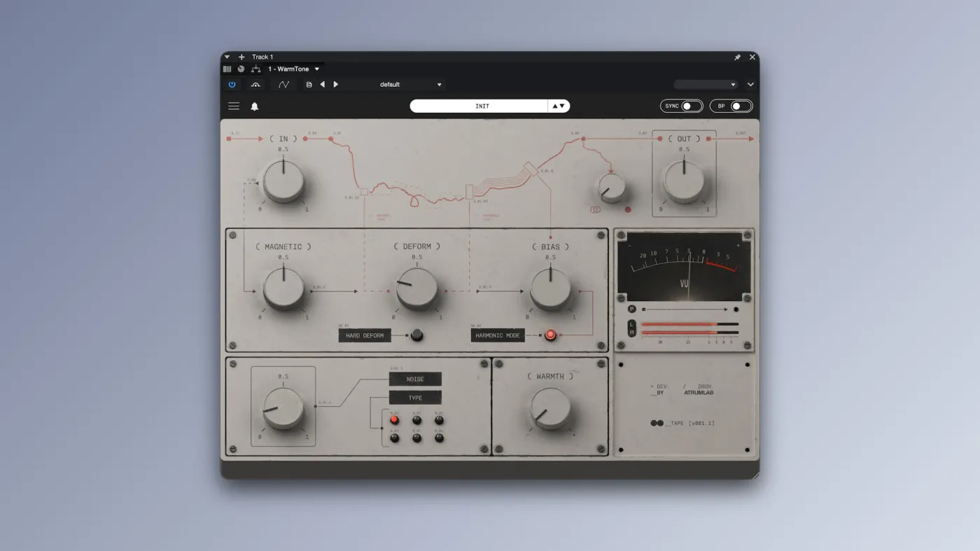
Task: Click the TAPE double-circle logo
Action: pos(657,423)
